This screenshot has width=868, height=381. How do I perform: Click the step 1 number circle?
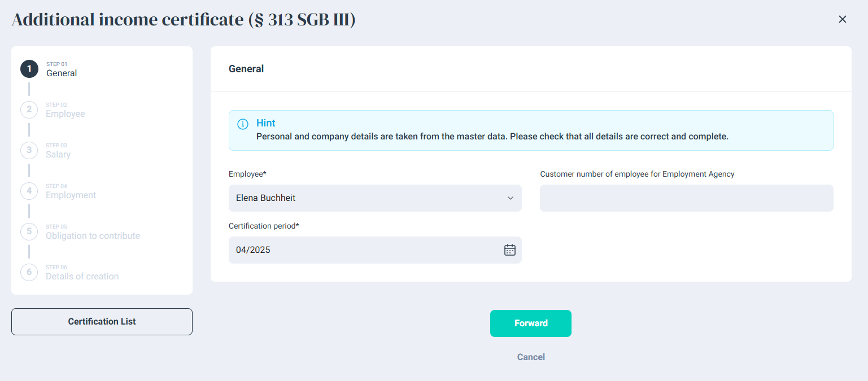point(29,69)
